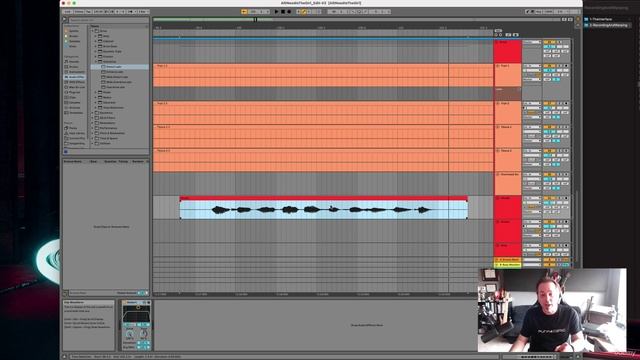Toggle activator on first red track
Viewport: 640px width, 360px height.
(549, 42)
